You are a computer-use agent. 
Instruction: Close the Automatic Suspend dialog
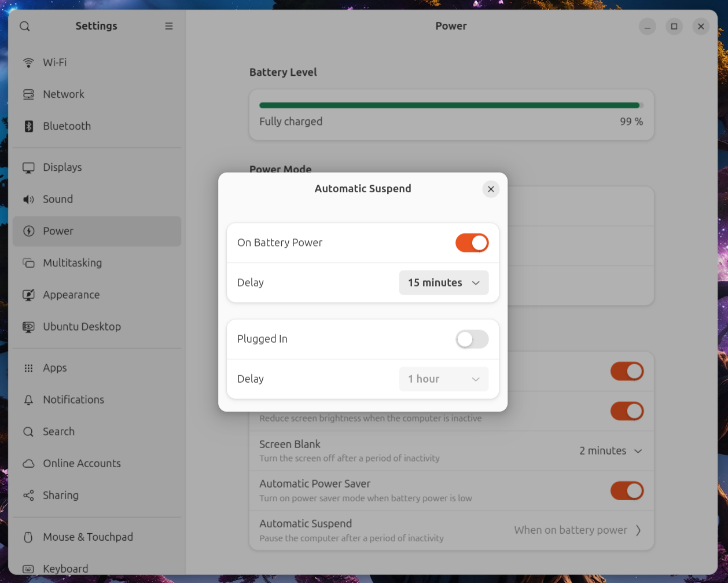[x=491, y=189]
